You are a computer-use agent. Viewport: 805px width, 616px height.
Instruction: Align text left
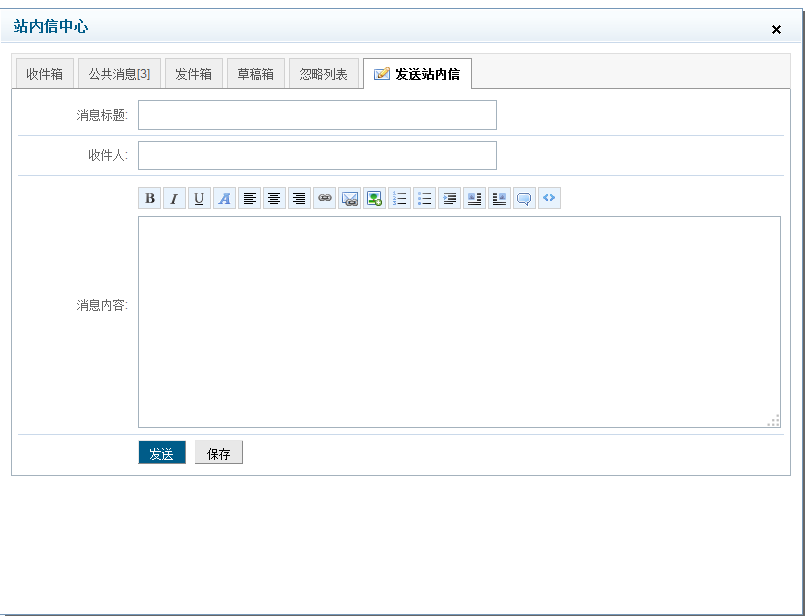[250, 198]
